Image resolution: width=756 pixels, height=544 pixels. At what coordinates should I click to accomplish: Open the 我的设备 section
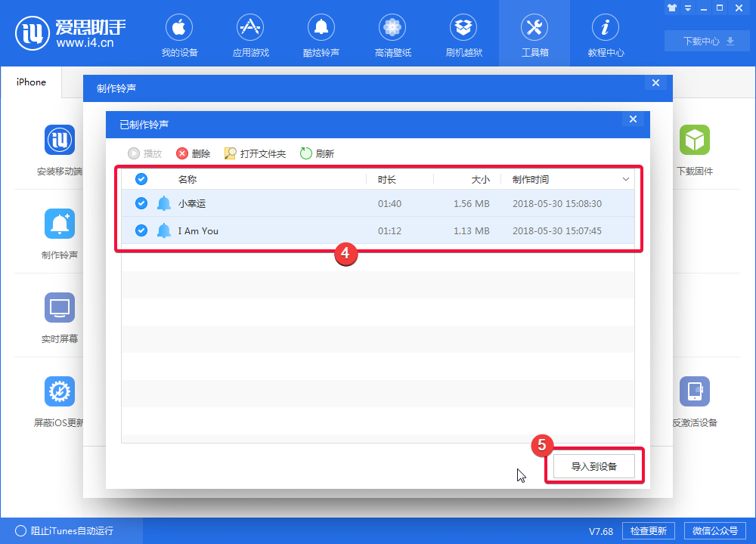coord(179,34)
